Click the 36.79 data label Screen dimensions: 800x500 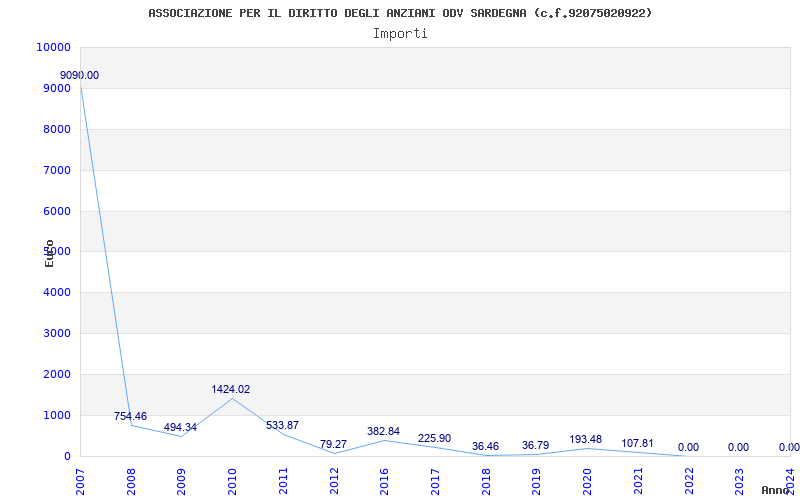536,446
